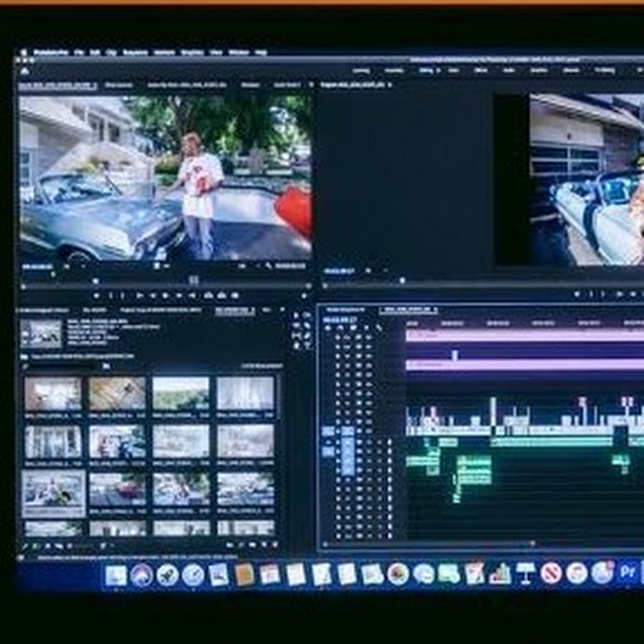Play the clip in the Source monitor
This screenshot has width=644, height=644.
click(x=166, y=296)
